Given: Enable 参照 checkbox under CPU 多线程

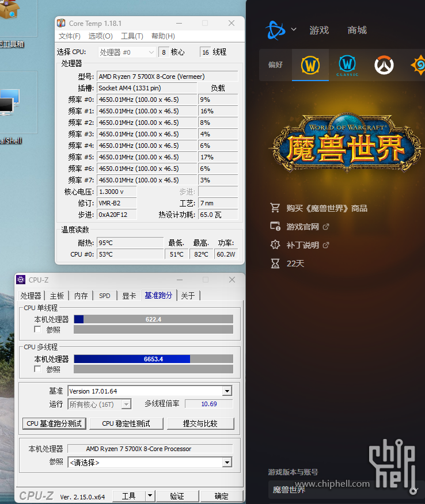Looking at the screenshot, I should (37, 369).
